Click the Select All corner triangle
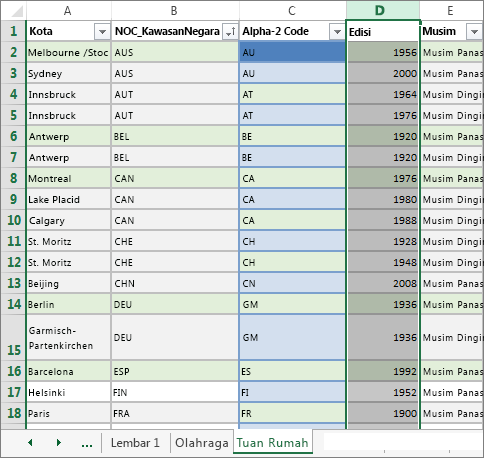This screenshot has height=458, width=484. (17, 11)
